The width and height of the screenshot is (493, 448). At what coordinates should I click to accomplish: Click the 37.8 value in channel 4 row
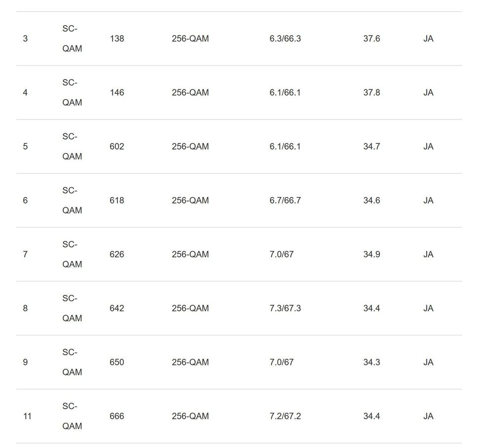[x=372, y=92]
